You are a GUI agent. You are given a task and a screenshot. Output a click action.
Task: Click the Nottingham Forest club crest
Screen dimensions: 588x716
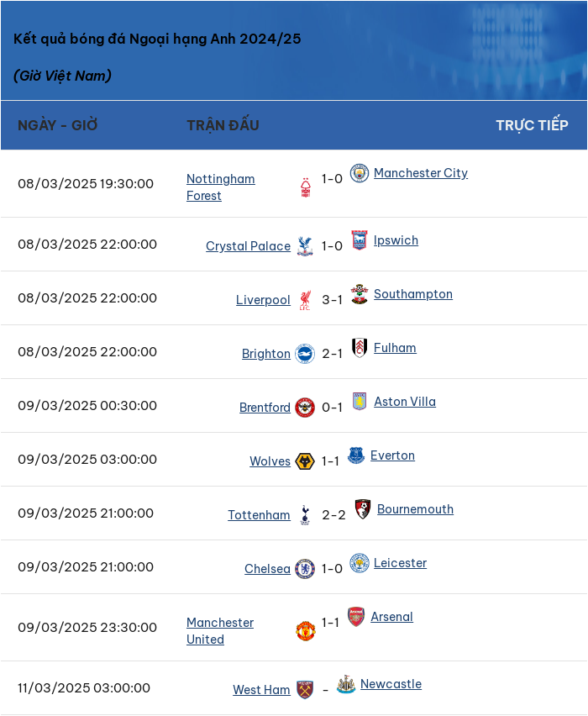[306, 187]
